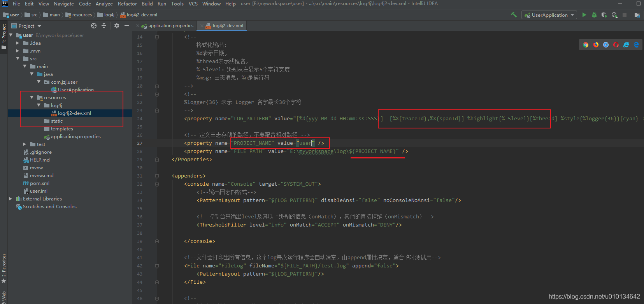
Task: Click the Stop square icon
Action: point(625,15)
